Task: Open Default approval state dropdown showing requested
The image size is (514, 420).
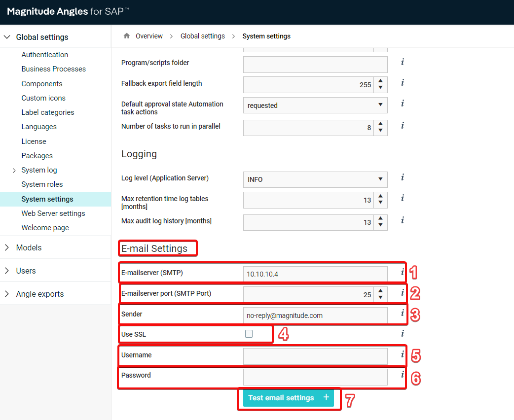Action: pyautogui.click(x=315, y=105)
